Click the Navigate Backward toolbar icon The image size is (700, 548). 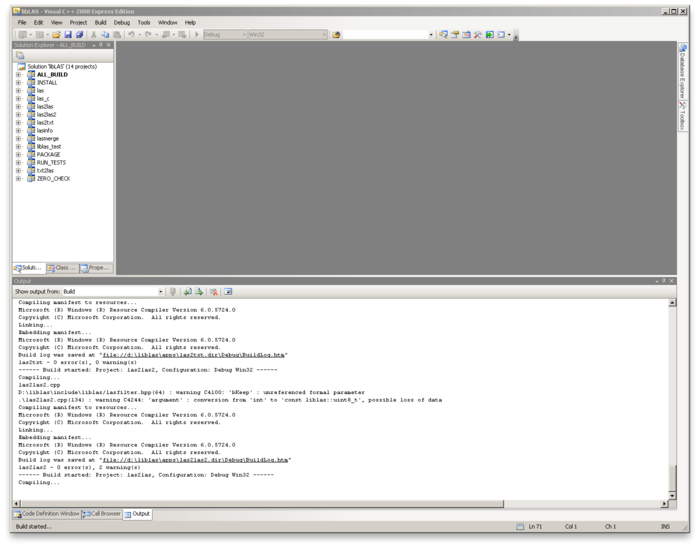coord(166,34)
